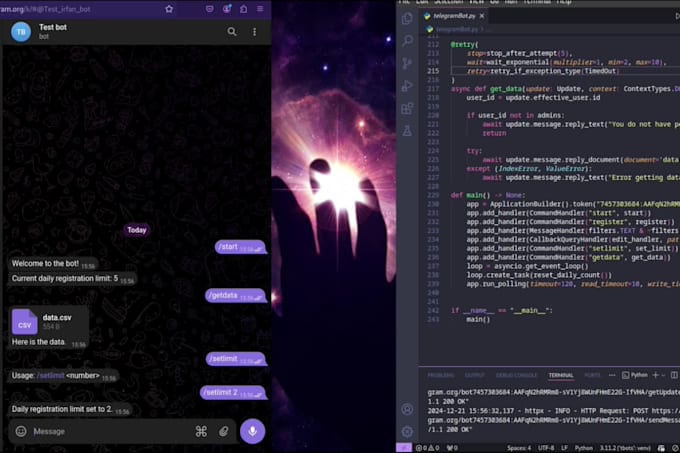Viewport: 680px width, 453px height.
Task: Split the terminal panel
Action: coord(674,375)
